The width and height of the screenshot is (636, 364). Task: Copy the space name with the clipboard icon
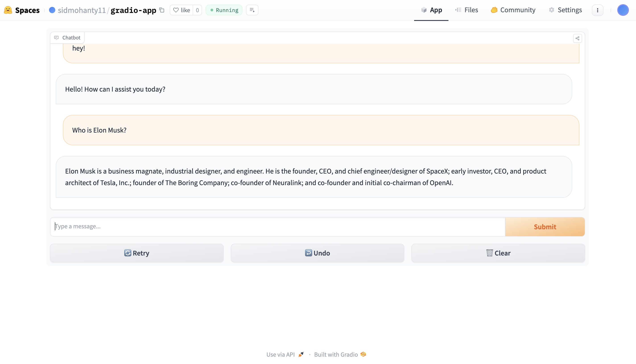[162, 10]
